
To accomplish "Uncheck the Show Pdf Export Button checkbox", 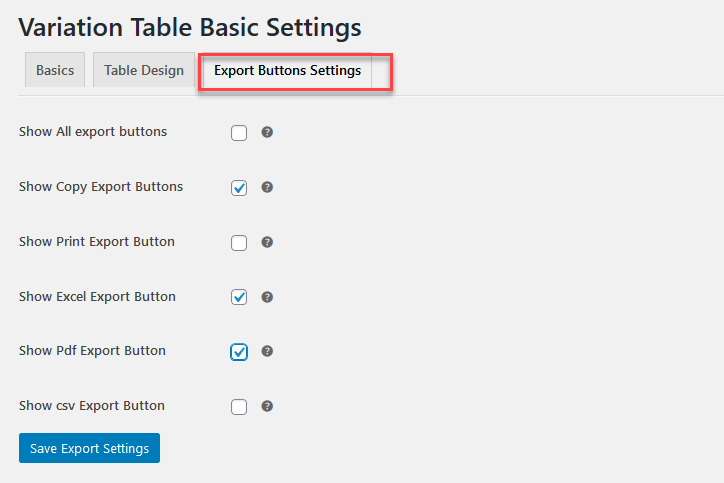I will pos(239,352).
